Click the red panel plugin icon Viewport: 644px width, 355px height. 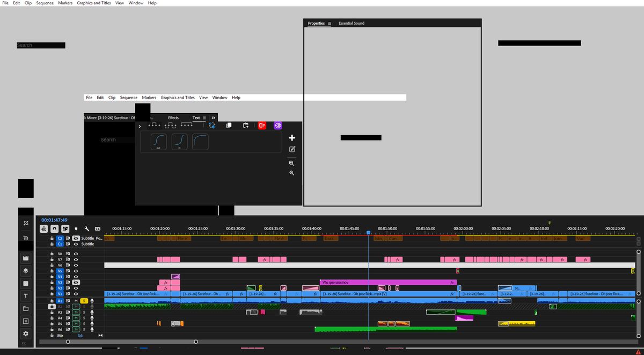pyautogui.click(x=262, y=125)
